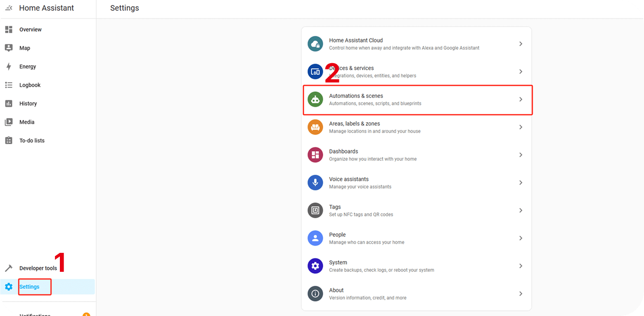
Task: Click the Home Assistant Cloud icon
Action: pyautogui.click(x=315, y=44)
